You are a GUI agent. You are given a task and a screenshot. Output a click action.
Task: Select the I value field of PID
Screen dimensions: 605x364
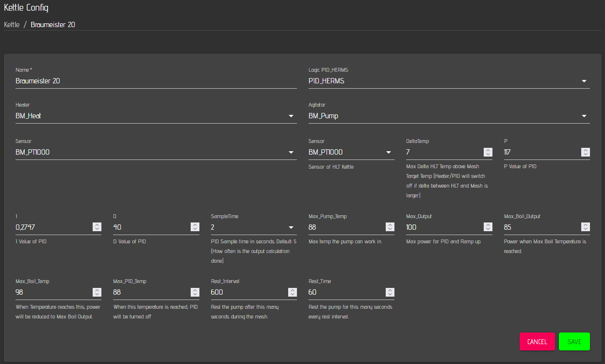point(49,227)
